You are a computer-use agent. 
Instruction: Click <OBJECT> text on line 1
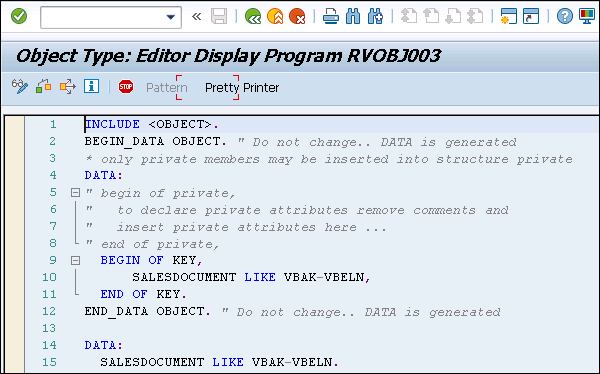pyautogui.click(x=179, y=124)
